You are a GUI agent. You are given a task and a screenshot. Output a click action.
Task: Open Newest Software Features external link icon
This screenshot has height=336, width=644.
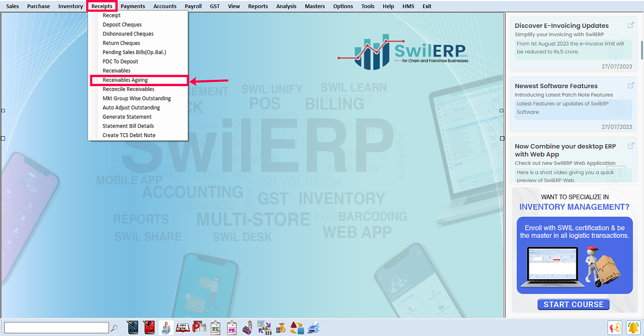click(x=631, y=86)
